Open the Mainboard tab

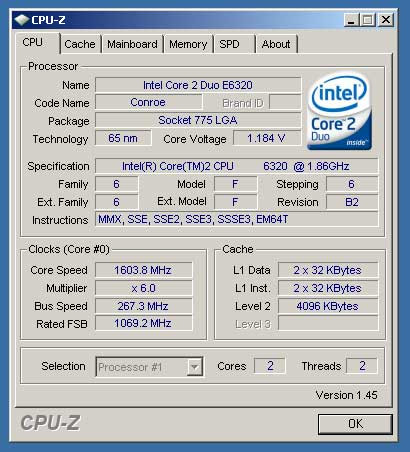click(132, 44)
